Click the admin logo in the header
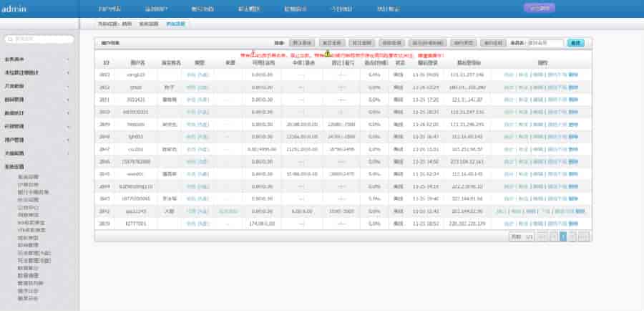This screenshot has width=644, height=311. [16, 9]
